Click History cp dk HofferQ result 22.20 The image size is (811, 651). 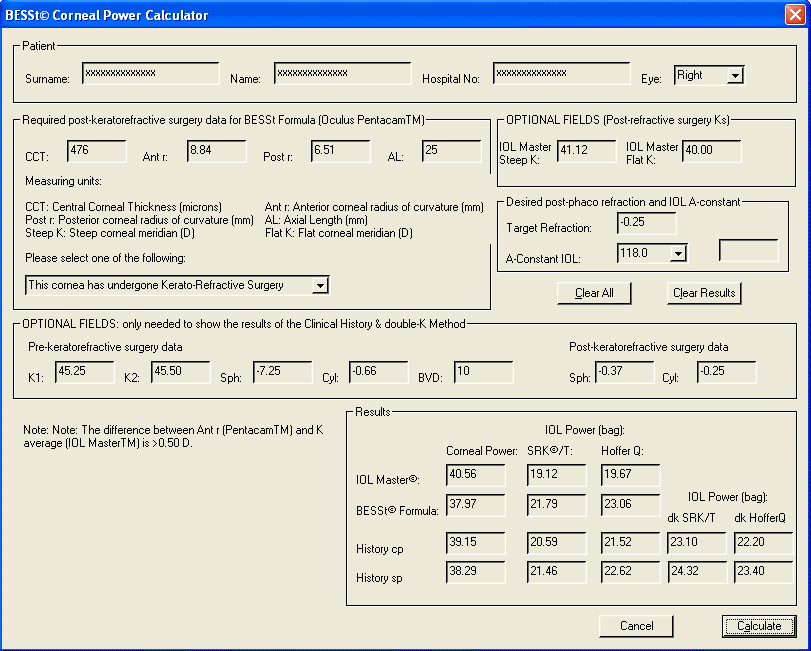(763, 543)
